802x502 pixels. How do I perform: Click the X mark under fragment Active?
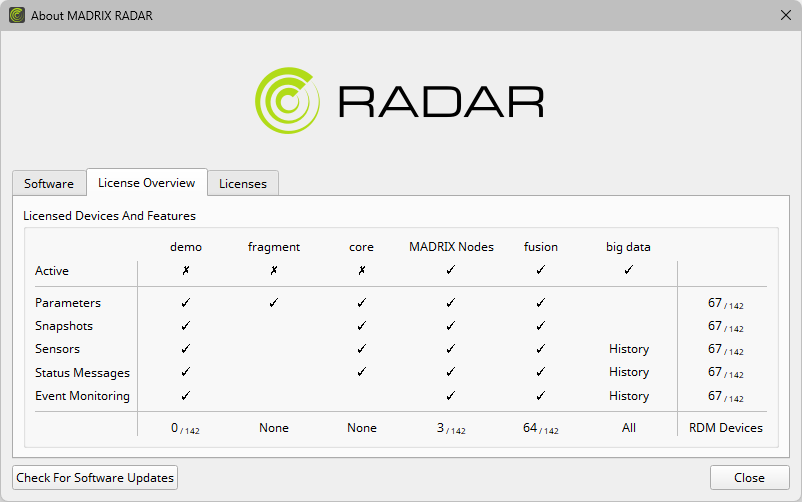[274, 270]
